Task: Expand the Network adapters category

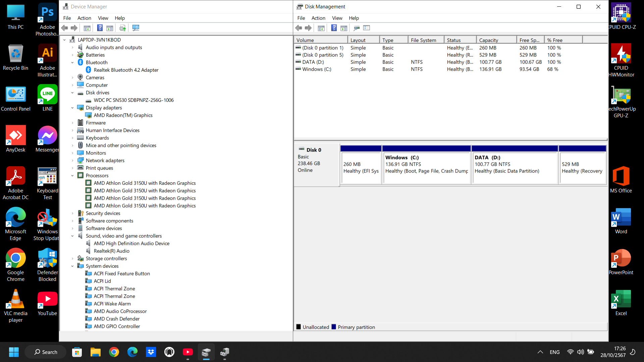Action: (x=72, y=161)
